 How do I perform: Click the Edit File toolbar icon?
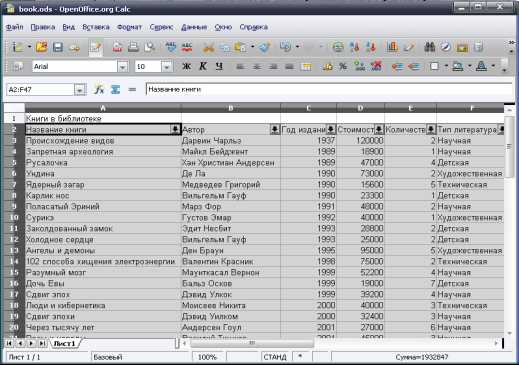pyautogui.click(x=95, y=47)
